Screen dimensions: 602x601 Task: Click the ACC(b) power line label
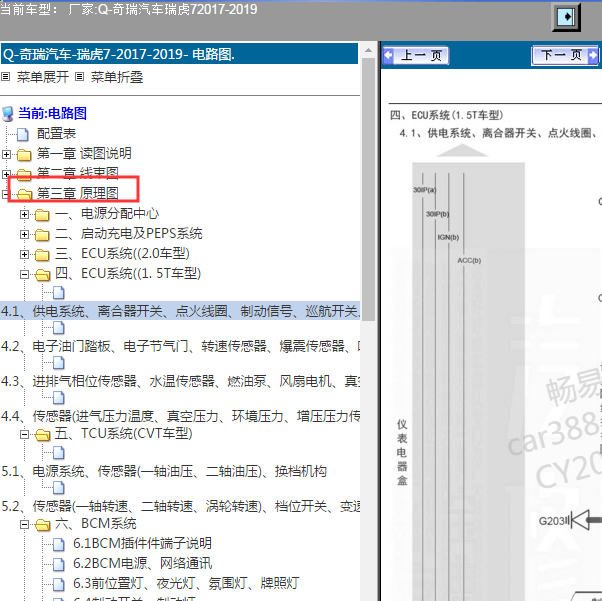pos(469,260)
